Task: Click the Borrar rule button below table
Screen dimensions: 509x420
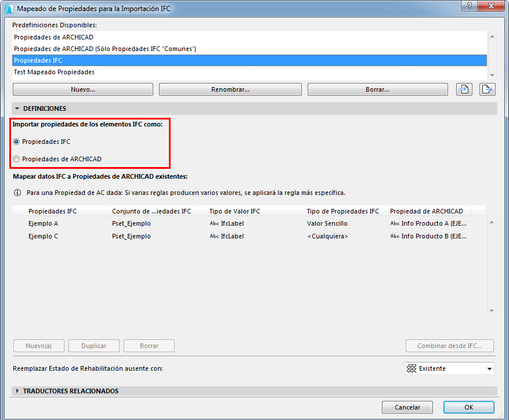Action: 149,346
